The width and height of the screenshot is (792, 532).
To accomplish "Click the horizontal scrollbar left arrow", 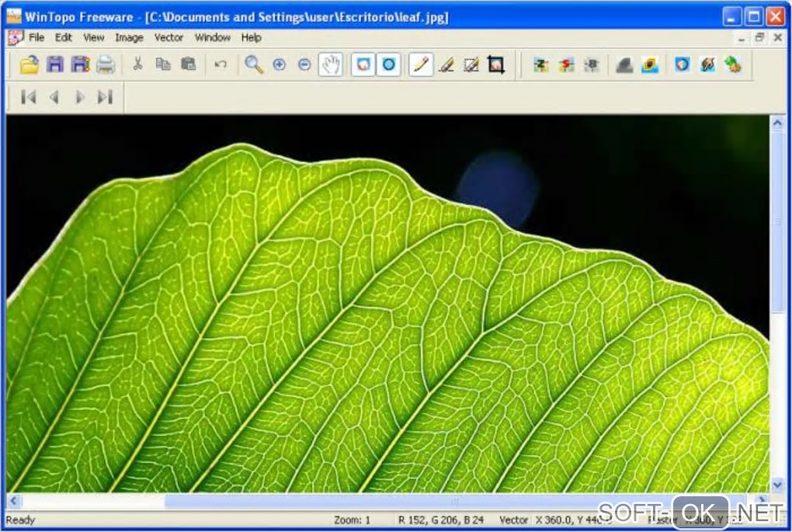I will pyautogui.click(x=14, y=501).
